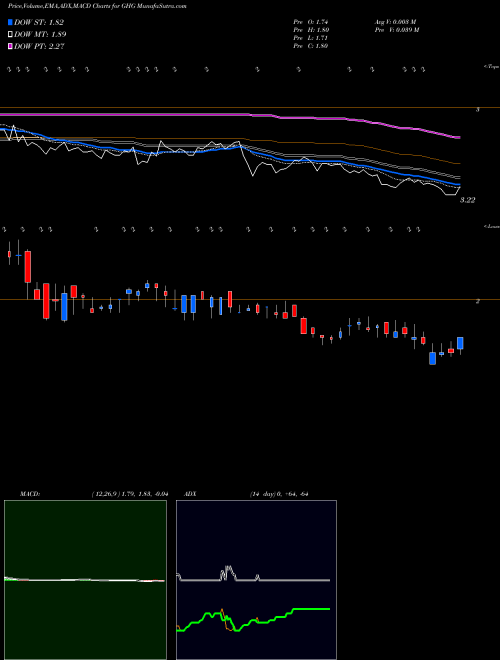Click the 'Pre V: 0.039 M' value

[396, 30]
